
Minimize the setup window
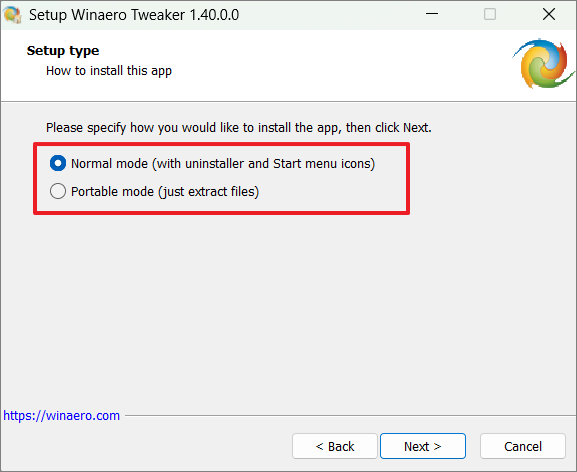point(432,14)
